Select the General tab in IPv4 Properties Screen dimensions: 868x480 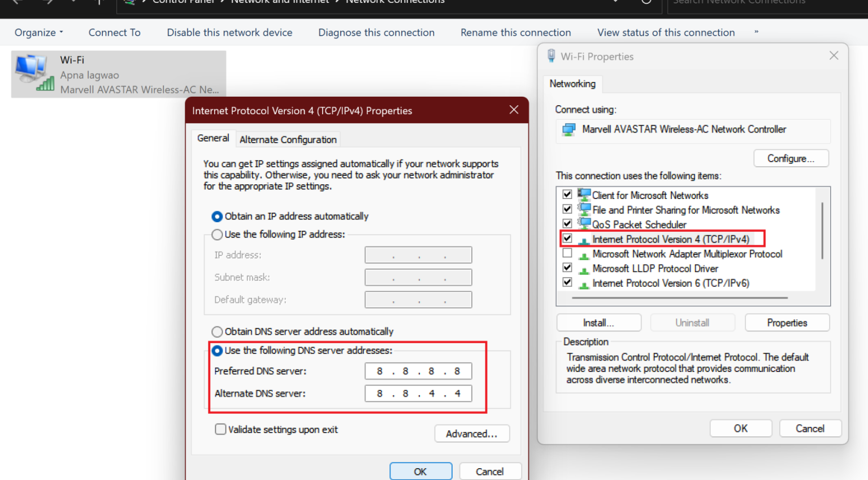(x=213, y=138)
